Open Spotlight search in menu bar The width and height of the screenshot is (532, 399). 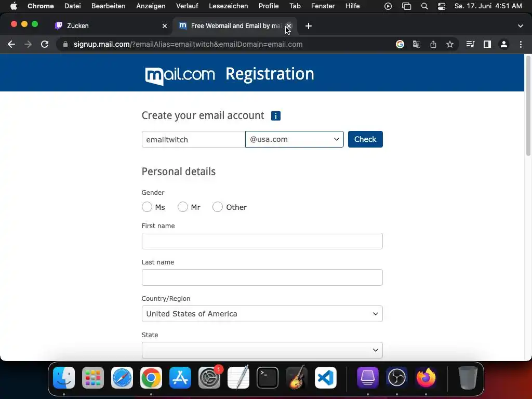coord(424,6)
